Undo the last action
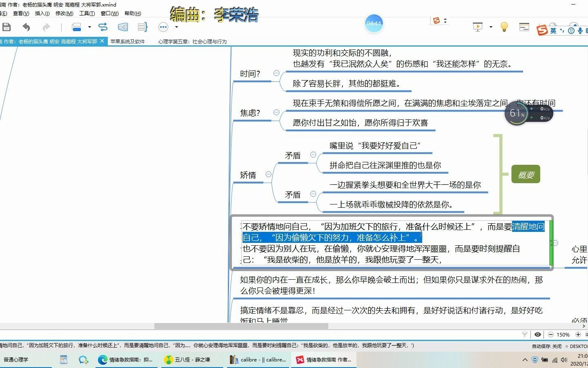The height and width of the screenshot is (368, 588). [26, 27]
